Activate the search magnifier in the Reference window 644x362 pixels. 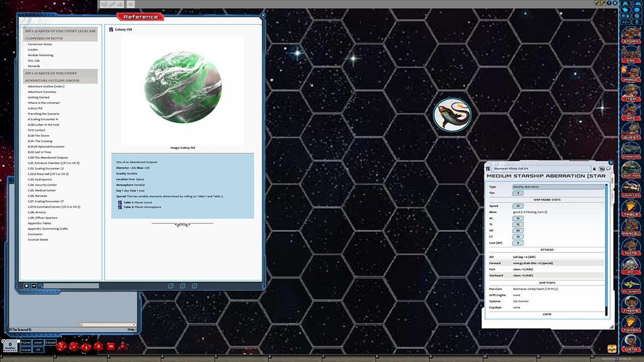click(41, 286)
